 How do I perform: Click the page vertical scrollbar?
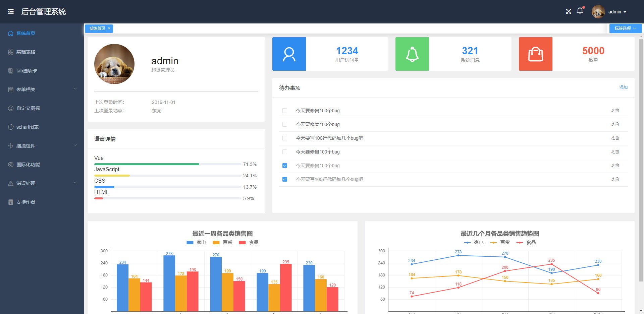641,161
